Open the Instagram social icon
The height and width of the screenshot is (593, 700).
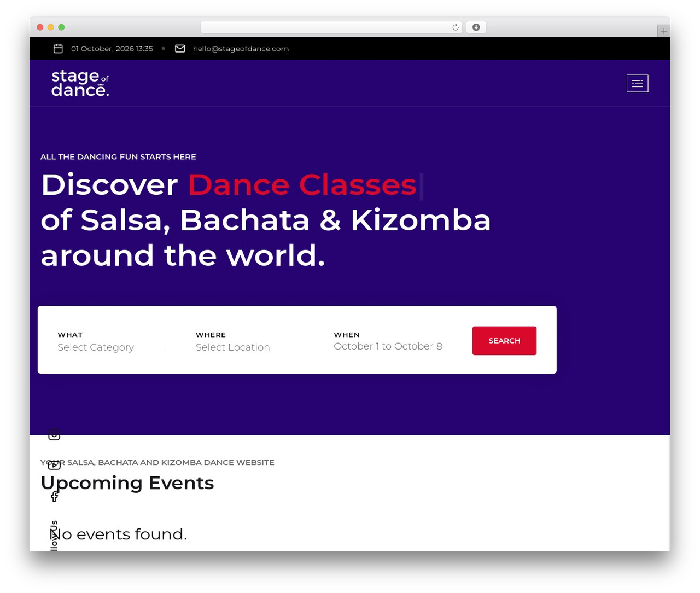(x=54, y=435)
